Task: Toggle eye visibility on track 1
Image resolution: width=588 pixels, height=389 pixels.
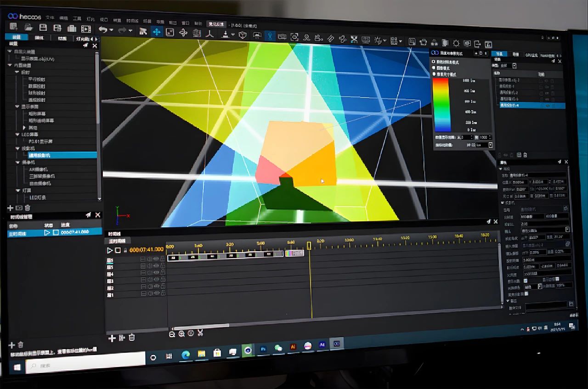Action: click(x=156, y=293)
